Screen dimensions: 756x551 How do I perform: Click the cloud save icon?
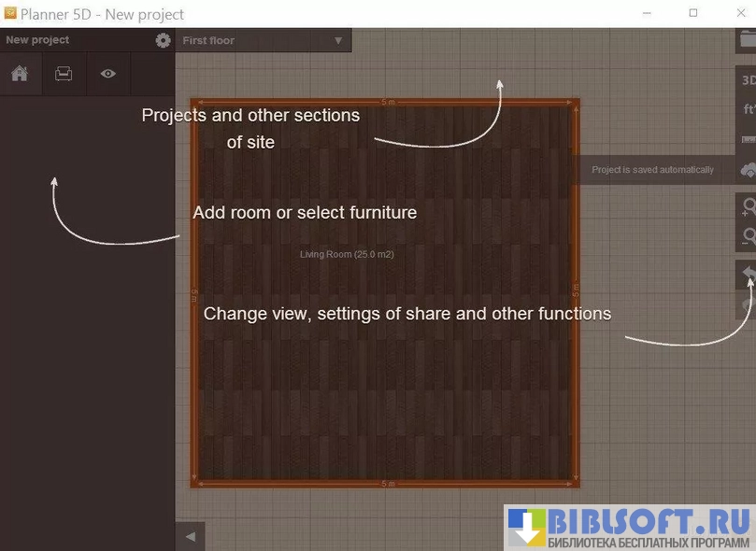748,170
